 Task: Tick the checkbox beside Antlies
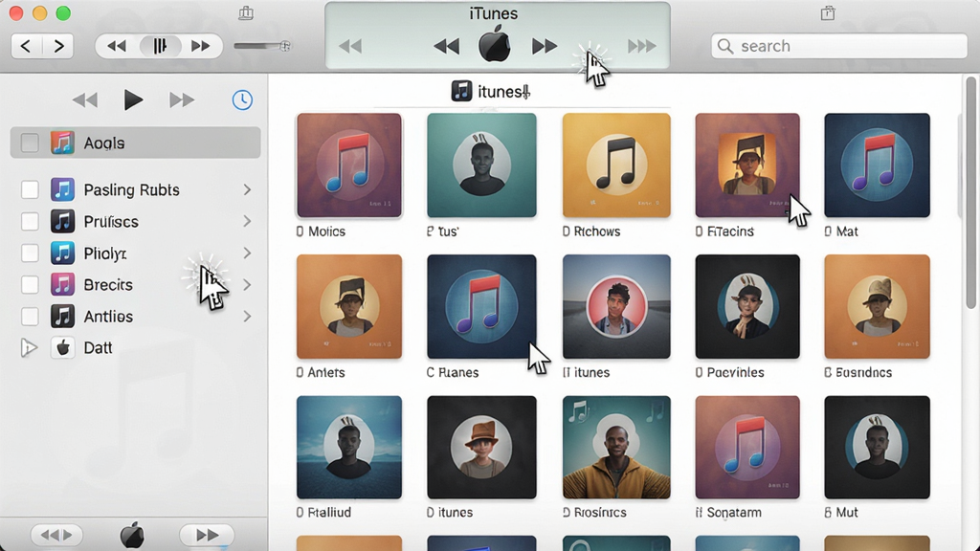(x=30, y=316)
